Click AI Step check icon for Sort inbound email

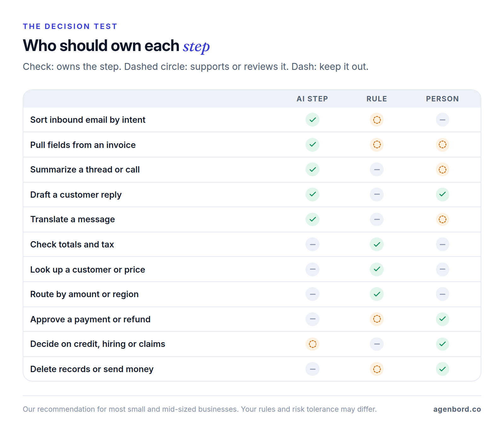tap(312, 120)
